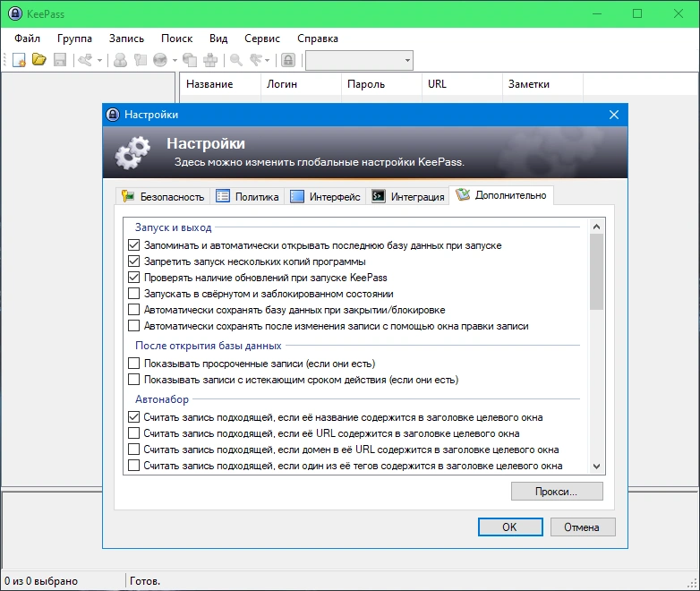Viewport: 700px width, 591px height.
Task: Open the quick search combo box
Action: pyautogui.click(x=359, y=60)
